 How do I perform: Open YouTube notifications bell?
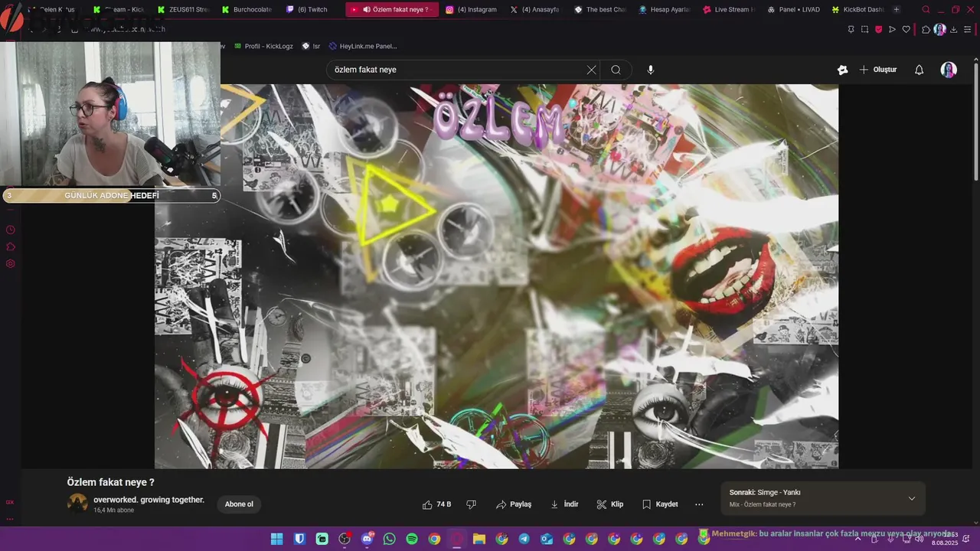coord(919,70)
